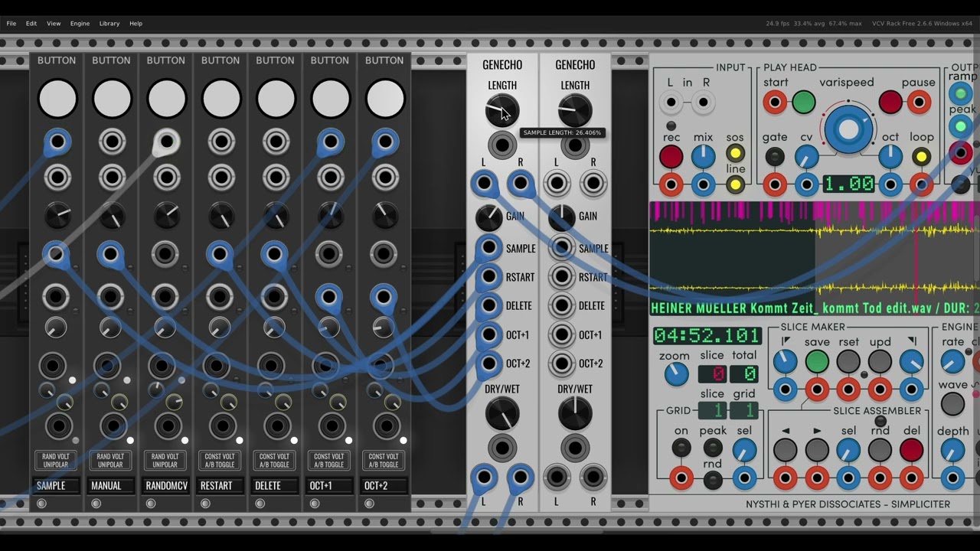Toggle the Output ramp light button
Viewport: 980px width, 551px height.
[x=960, y=94]
